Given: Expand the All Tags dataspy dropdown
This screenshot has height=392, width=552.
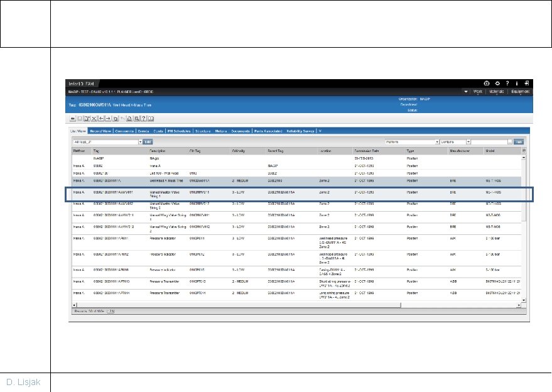Looking at the screenshot, I should [x=140, y=142].
